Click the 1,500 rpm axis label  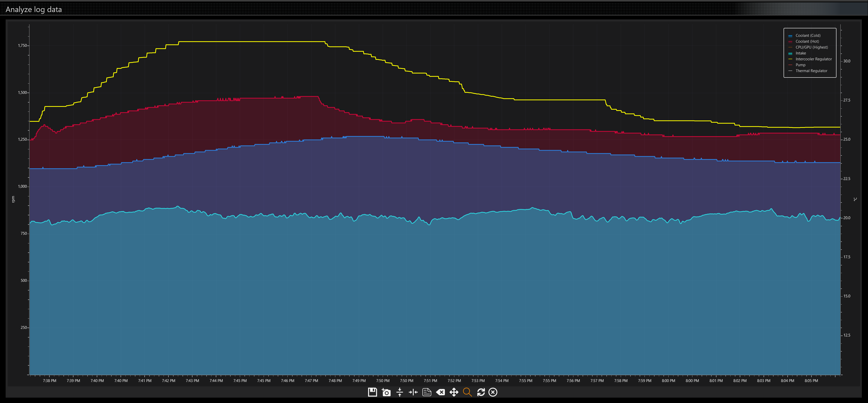click(22, 93)
